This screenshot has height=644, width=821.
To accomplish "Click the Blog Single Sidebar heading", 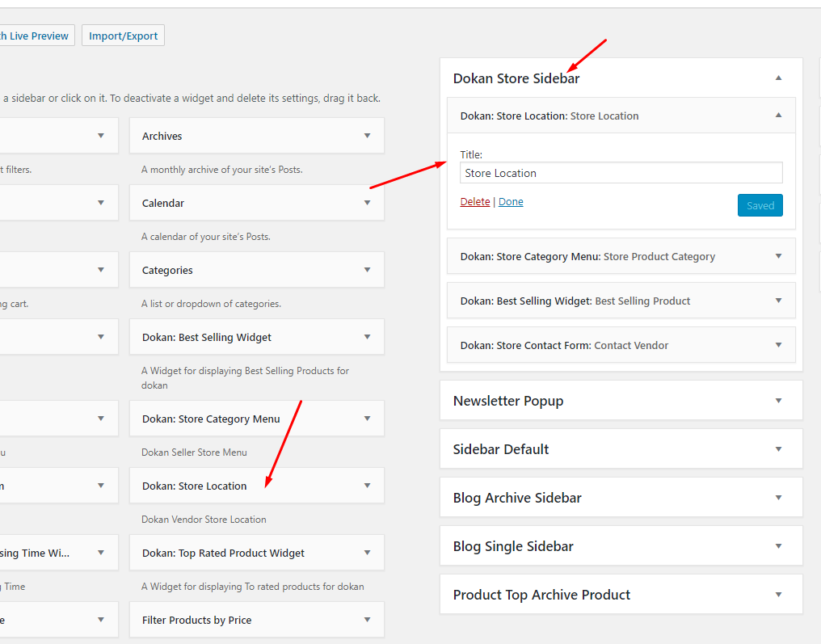I will pos(513,546).
